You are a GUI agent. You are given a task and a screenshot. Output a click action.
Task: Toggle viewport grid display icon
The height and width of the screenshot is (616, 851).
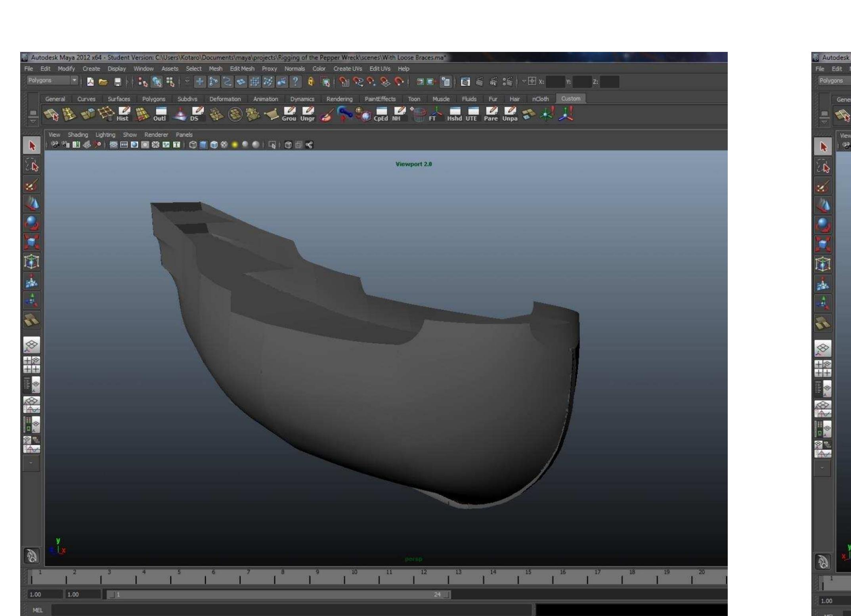coord(114,145)
